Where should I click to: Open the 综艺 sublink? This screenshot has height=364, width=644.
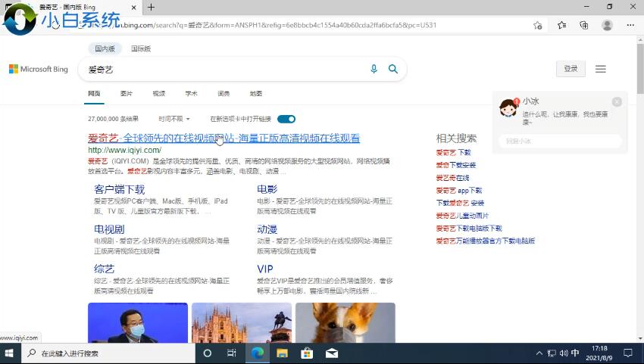coord(104,269)
